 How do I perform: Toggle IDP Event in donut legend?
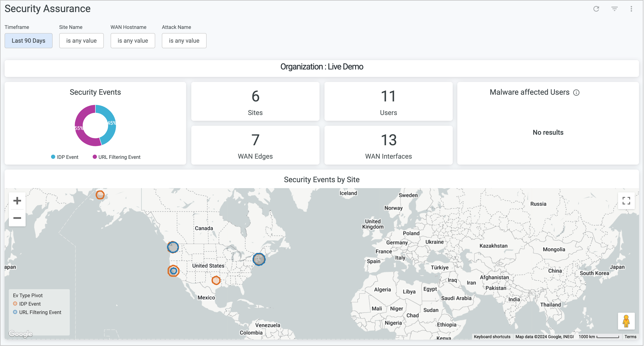point(65,157)
